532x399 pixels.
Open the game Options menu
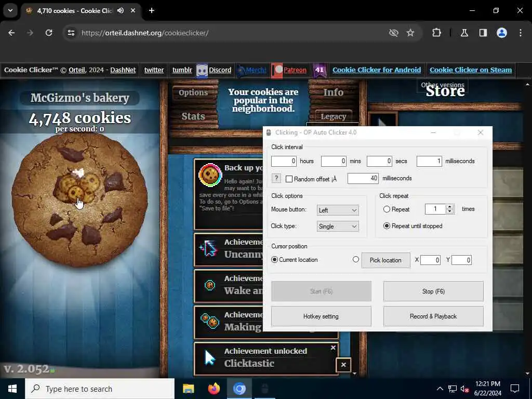193,92
